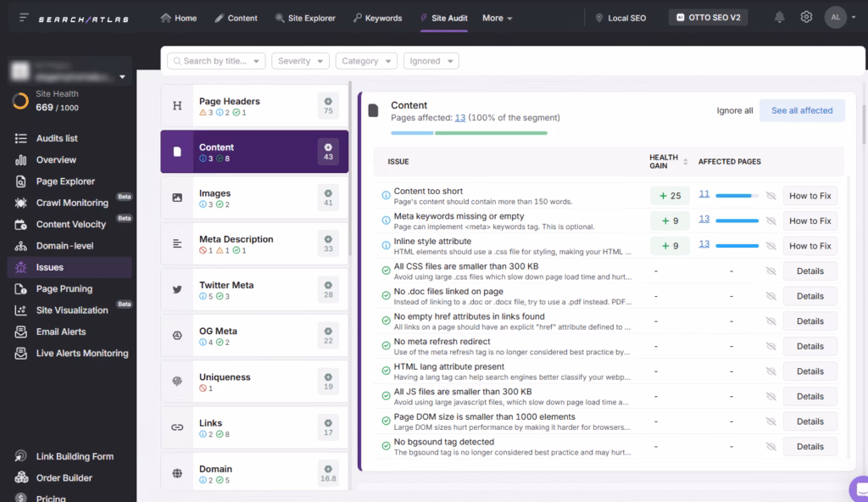The image size is (868, 502).
Task: Toggle ignore for Inline style attribute issue
Action: (x=770, y=246)
